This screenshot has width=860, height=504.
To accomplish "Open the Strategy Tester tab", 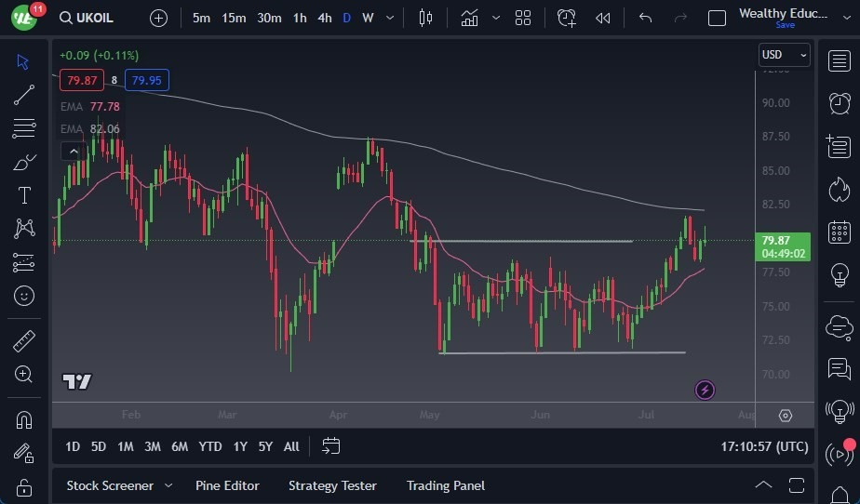I will (332, 485).
